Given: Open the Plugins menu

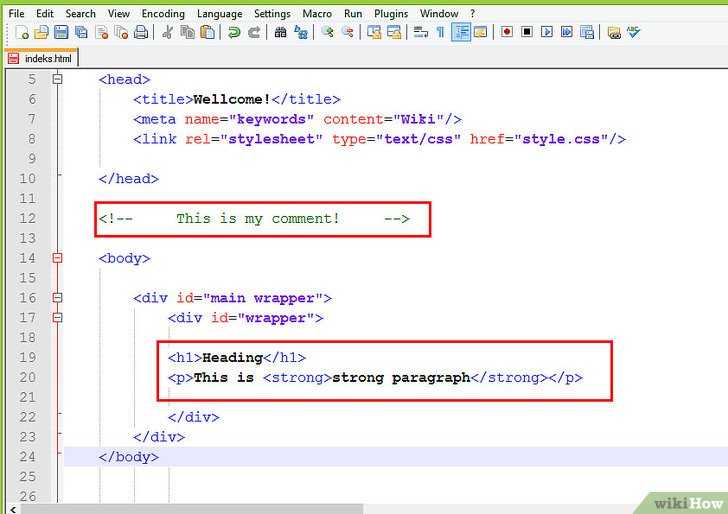Looking at the screenshot, I should tap(391, 14).
